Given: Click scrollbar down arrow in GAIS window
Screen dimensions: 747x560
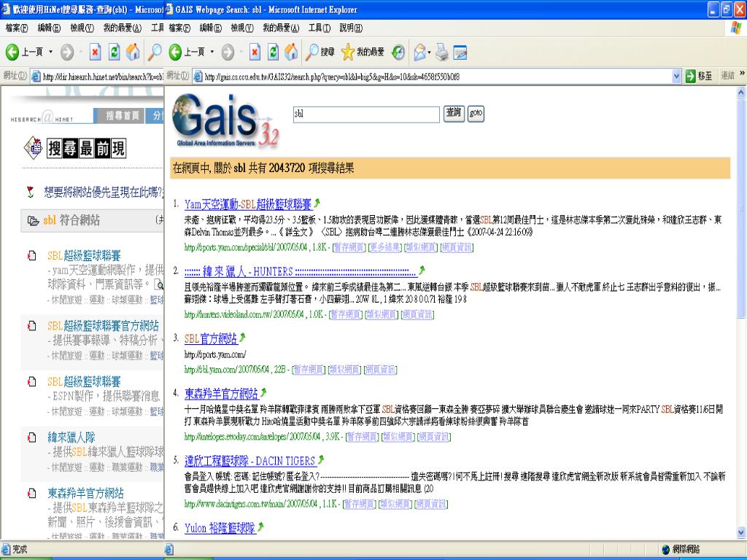Looking at the screenshot, I should [x=741, y=533].
